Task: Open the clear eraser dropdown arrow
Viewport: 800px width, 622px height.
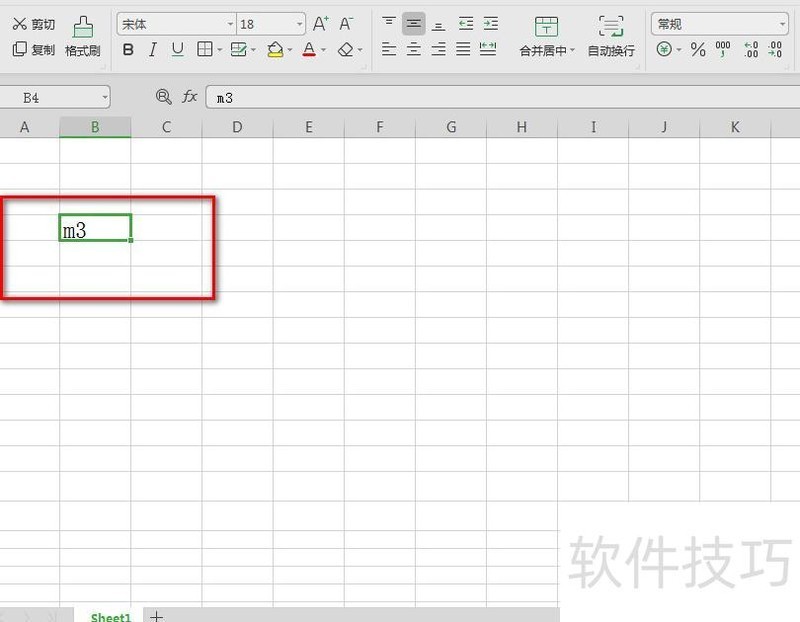Action: (x=360, y=50)
